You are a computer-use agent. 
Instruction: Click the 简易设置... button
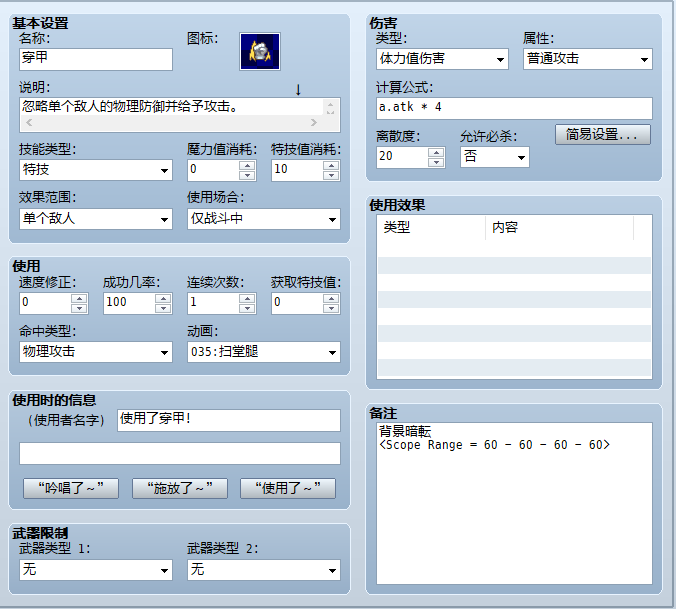pos(603,134)
